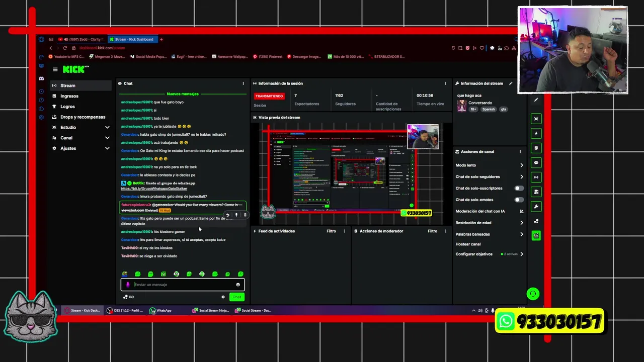Toggle Chat de solo-suscriptores switch
The width and height of the screenshot is (644, 362).
519,188
